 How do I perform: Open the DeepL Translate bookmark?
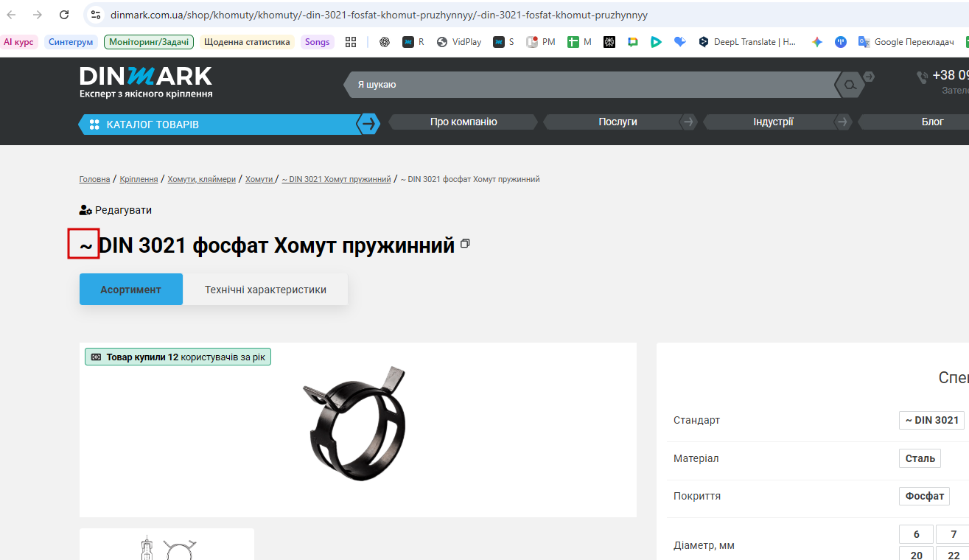point(747,42)
